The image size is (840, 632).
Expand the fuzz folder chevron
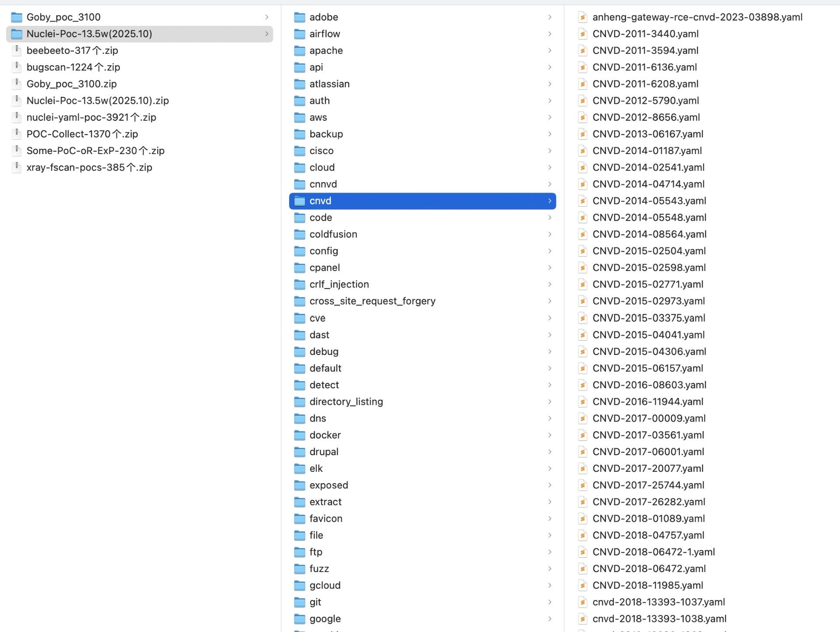click(549, 569)
